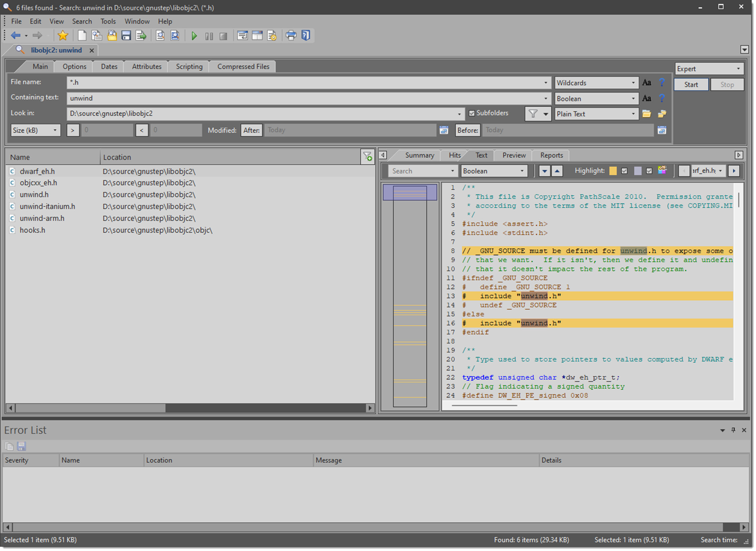Click the blue Back arrow in toolbar
The image size is (756, 551).
[x=15, y=35]
